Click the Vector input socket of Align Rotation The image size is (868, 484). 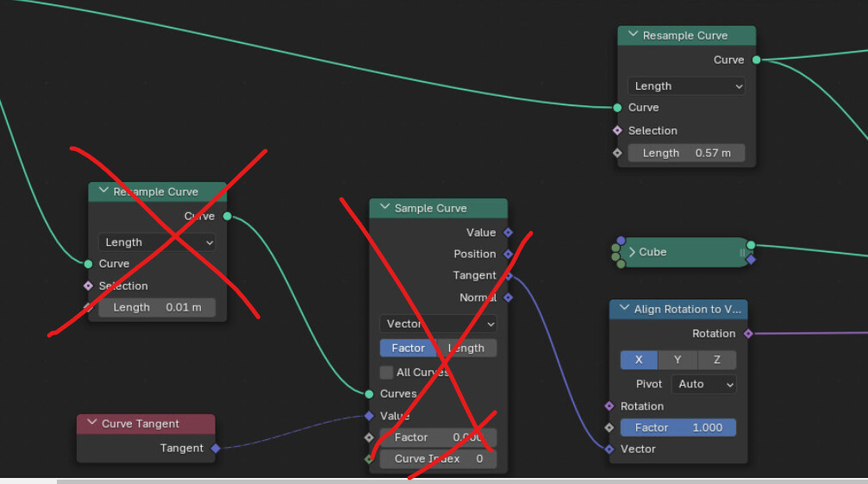609,449
